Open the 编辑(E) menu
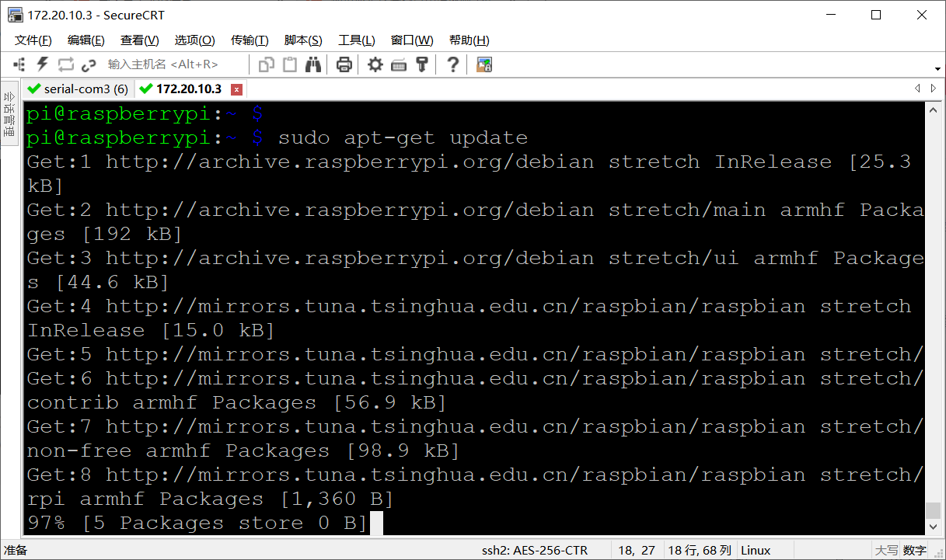 click(86, 40)
